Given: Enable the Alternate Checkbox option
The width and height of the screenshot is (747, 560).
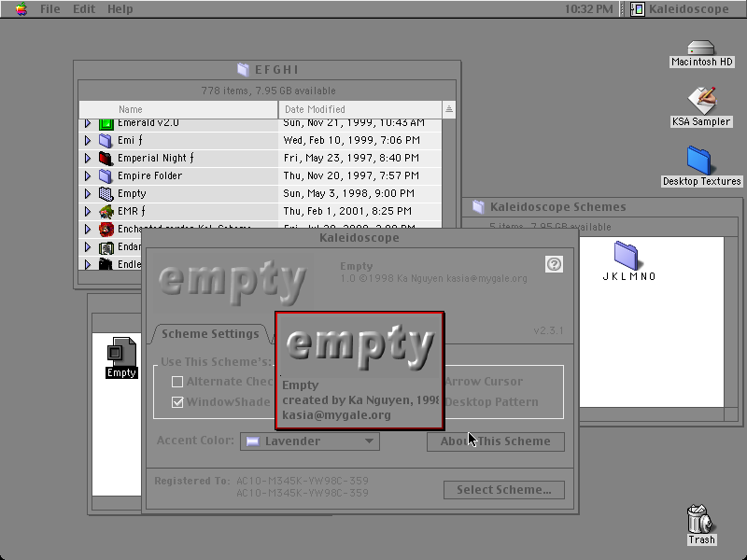Looking at the screenshot, I should pos(177,382).
